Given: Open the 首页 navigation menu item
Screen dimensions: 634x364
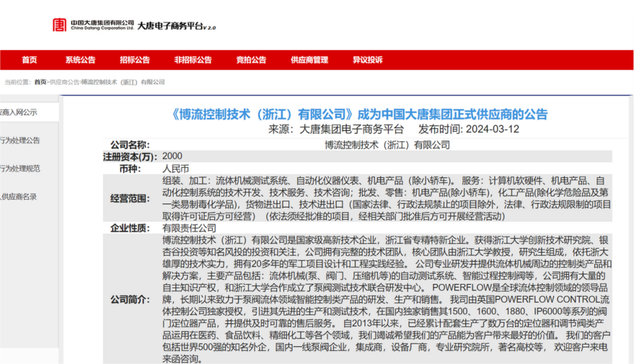Looking at the screenshot, I should click(x=29, y=60).
